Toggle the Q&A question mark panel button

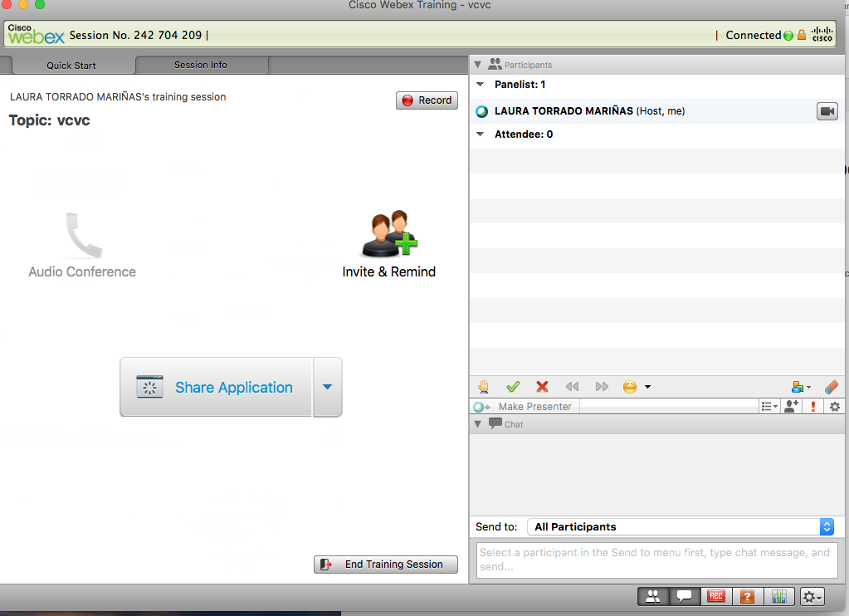747,596
